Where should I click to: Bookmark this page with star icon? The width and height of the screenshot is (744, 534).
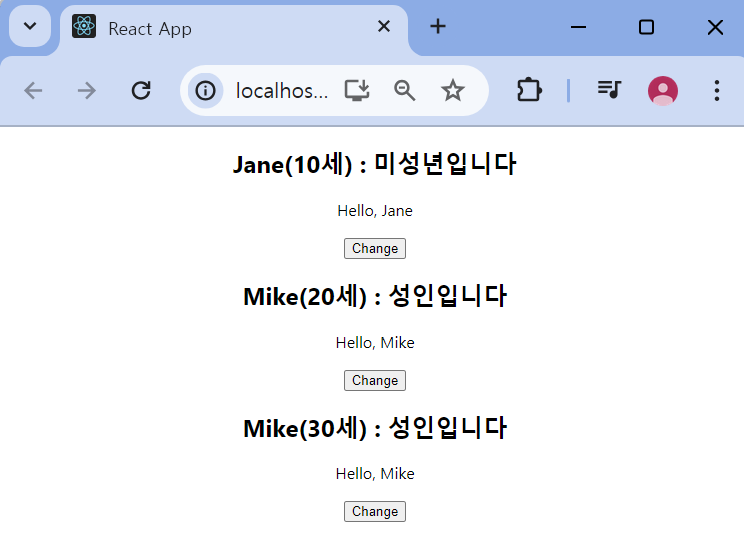(x=453, y=90)
